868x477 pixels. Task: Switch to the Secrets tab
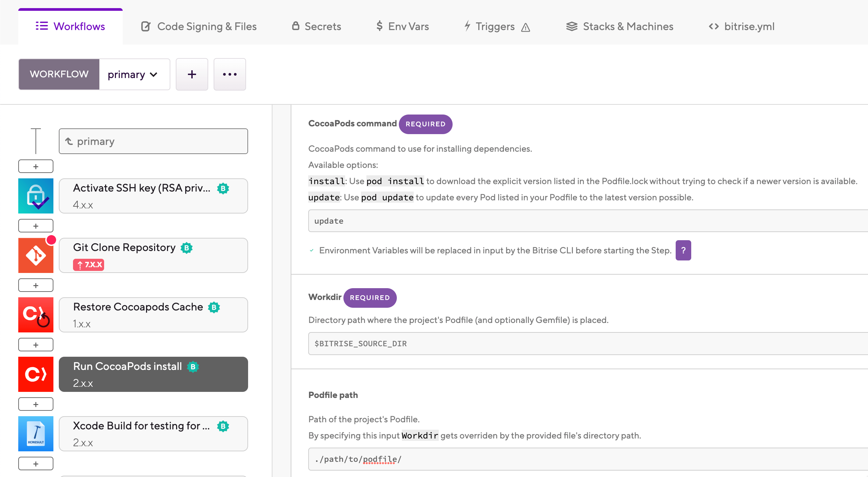pos(316,26)
